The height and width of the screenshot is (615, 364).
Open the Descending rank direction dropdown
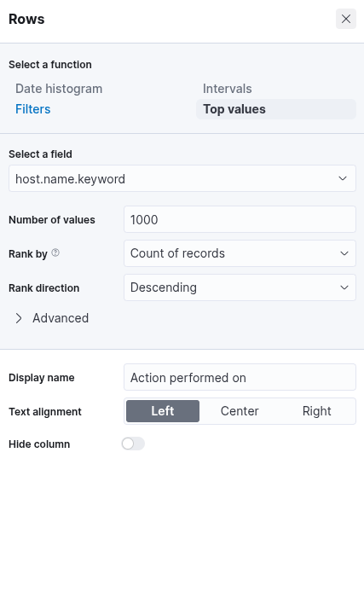click(x=240, y=287)
